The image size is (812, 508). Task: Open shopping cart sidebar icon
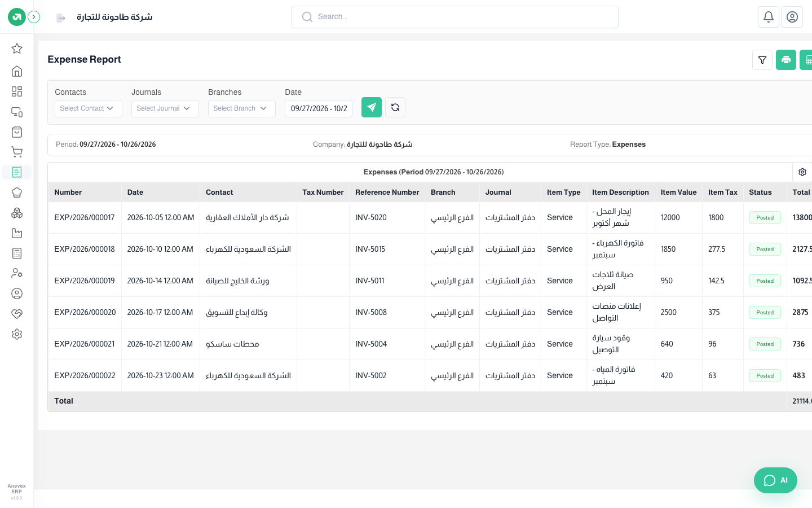[x=17, y=152]
